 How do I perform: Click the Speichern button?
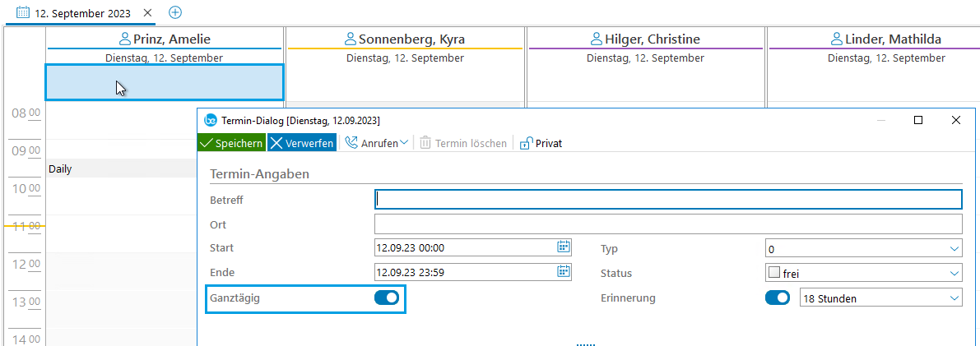click(231, 143)
